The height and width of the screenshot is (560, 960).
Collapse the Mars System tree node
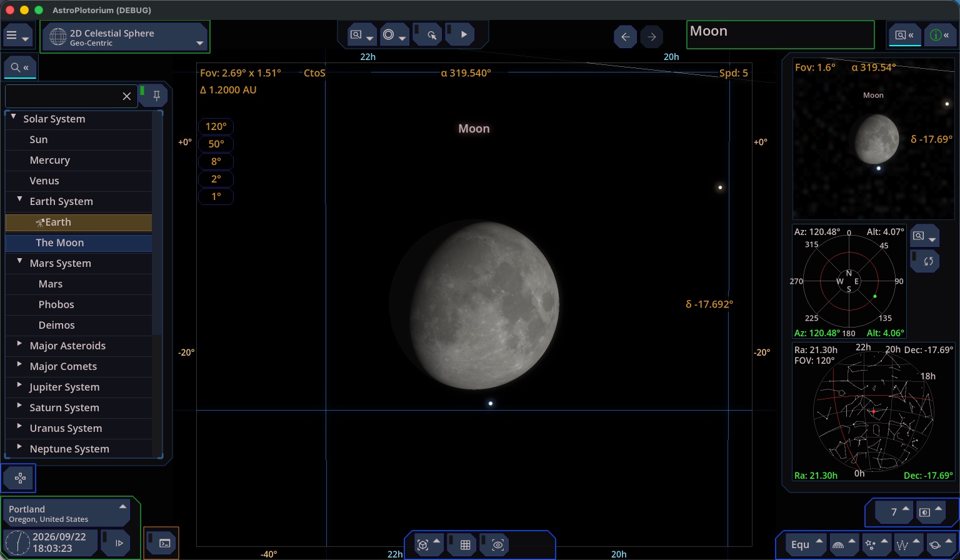pyautogui.click(x=19, y=262)
